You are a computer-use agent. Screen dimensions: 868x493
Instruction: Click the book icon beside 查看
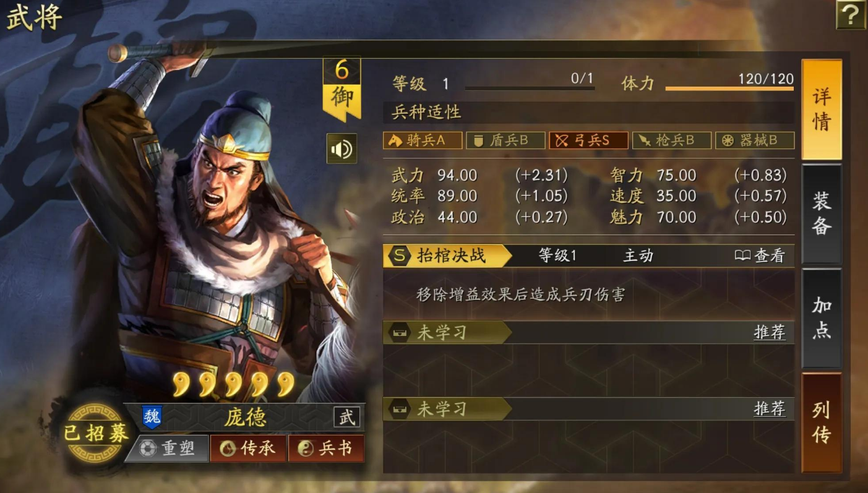click(742, 256)
